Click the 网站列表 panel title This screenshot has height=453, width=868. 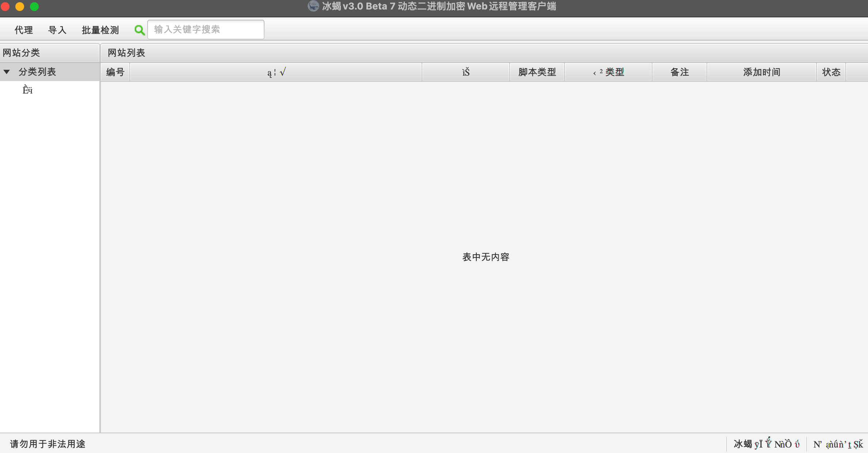pyautogui.click(x=126, y=53)
